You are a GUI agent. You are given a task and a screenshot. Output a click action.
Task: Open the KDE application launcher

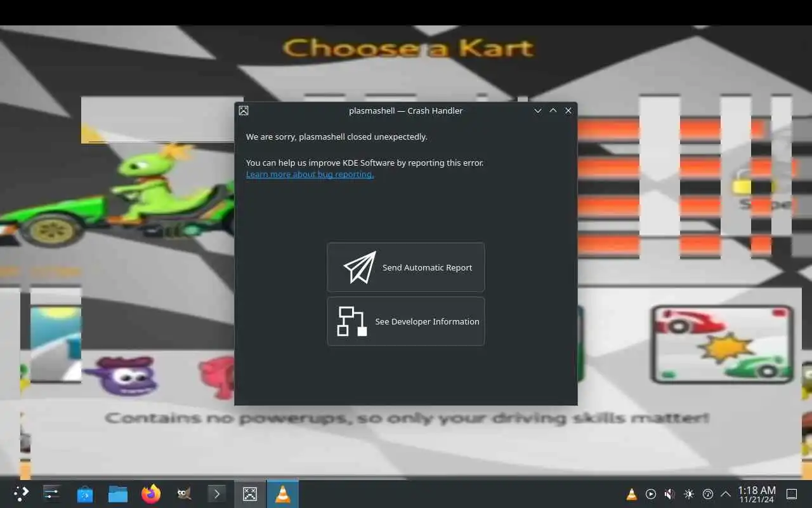[x=21, y=493]
